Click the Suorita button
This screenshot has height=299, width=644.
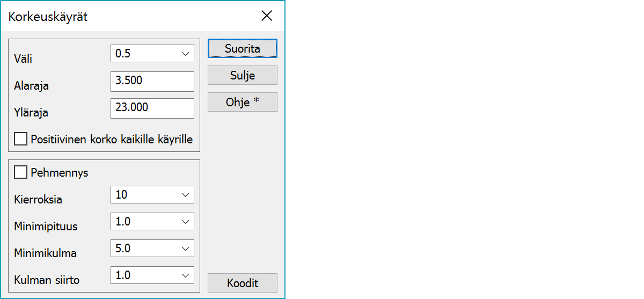click(x=242, y=48)
